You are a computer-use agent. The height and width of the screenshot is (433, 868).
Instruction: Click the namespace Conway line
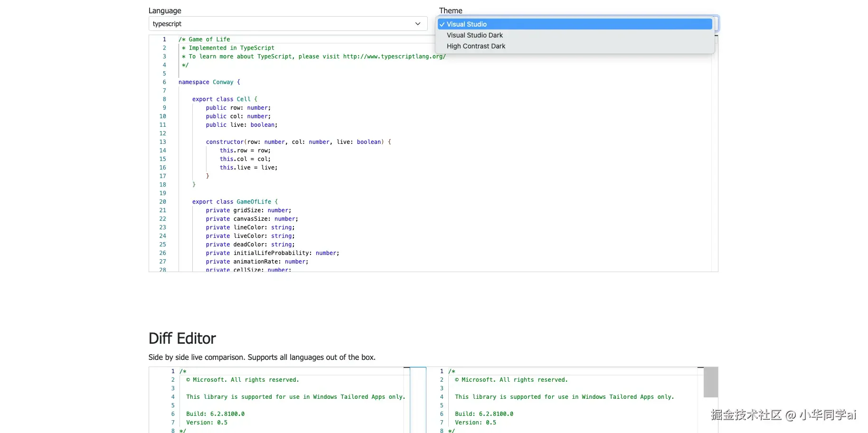(x=209, y=82)
